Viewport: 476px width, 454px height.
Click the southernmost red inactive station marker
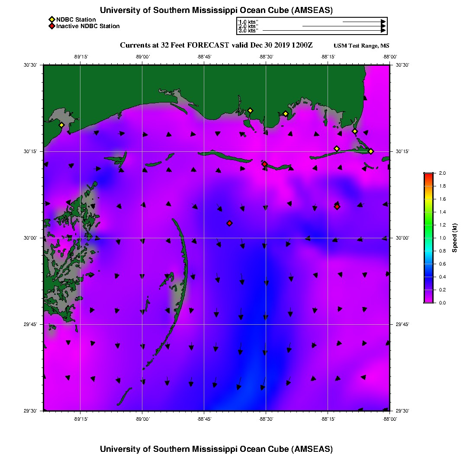pyautogui.click(x=229, y=223)
